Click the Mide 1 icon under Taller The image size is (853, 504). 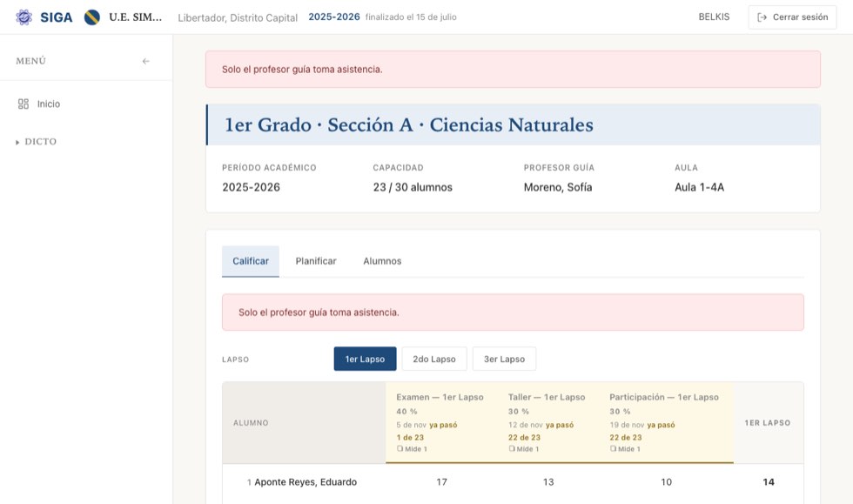pos(512,449)
